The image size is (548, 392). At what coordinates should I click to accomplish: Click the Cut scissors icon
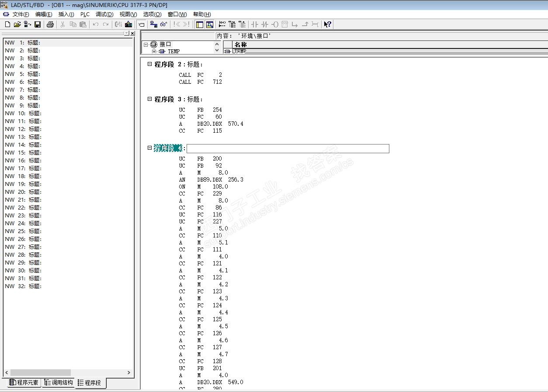point(62,24)
